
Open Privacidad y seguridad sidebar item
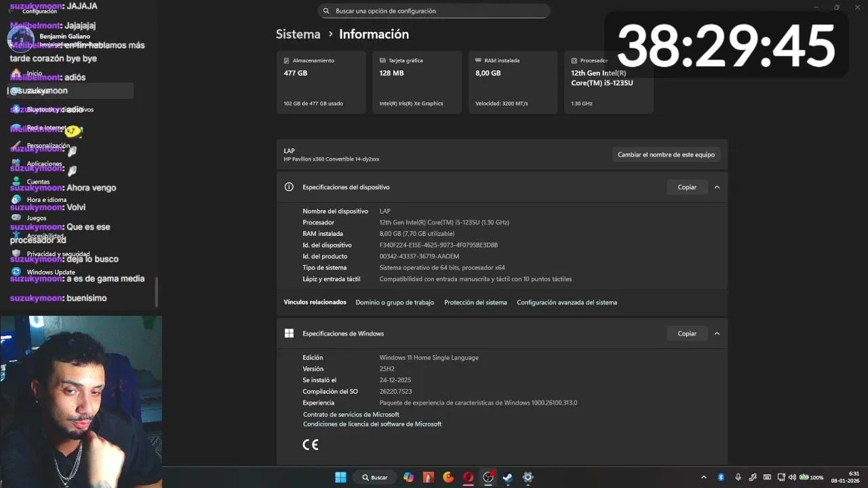tap(71, 254)
